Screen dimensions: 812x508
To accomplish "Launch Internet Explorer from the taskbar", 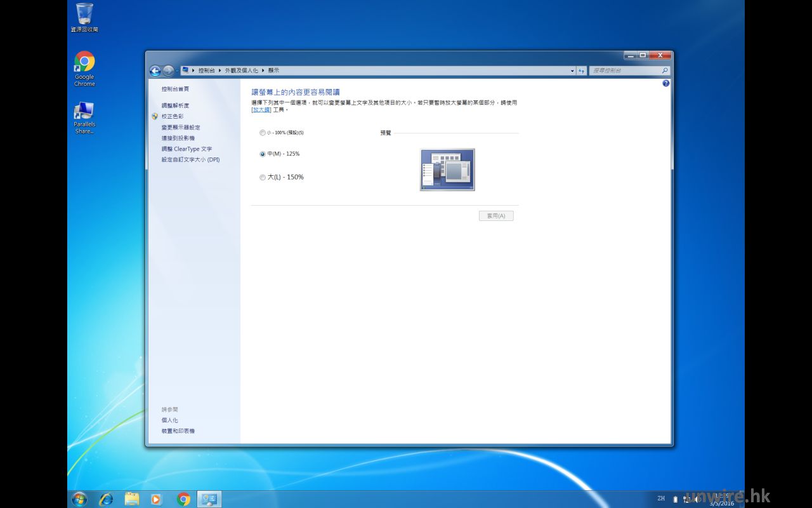I will pos(105,499).
